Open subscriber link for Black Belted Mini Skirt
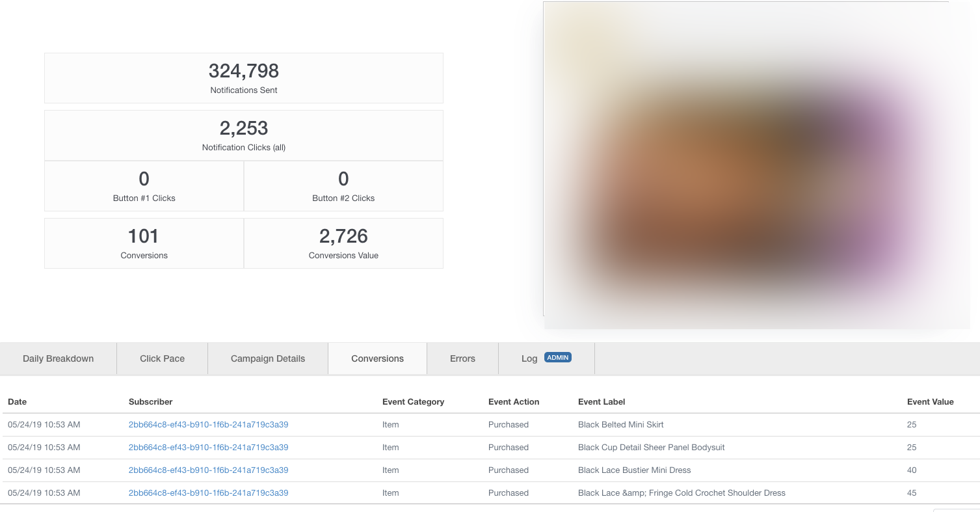Screen dimensions: 980x512 [x=209, y=425]
